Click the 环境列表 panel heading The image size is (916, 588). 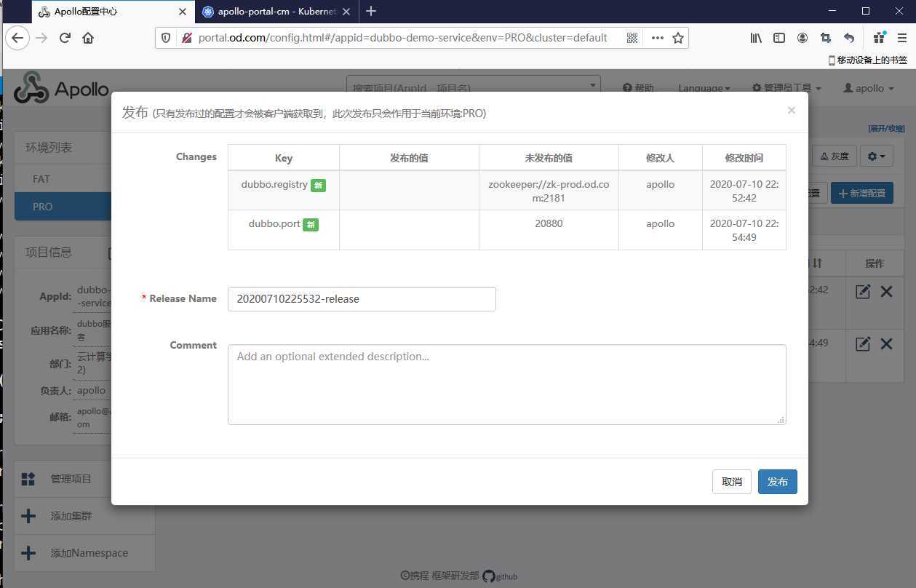pyautogui.click(x=49, y=148)
